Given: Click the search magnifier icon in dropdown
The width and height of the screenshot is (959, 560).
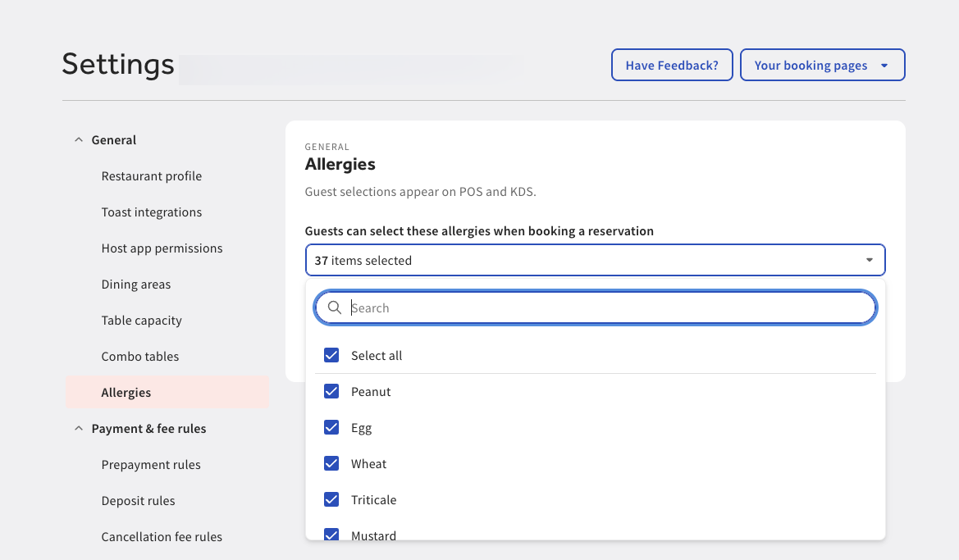Looking at the screenshot, I should pos(335,307).
